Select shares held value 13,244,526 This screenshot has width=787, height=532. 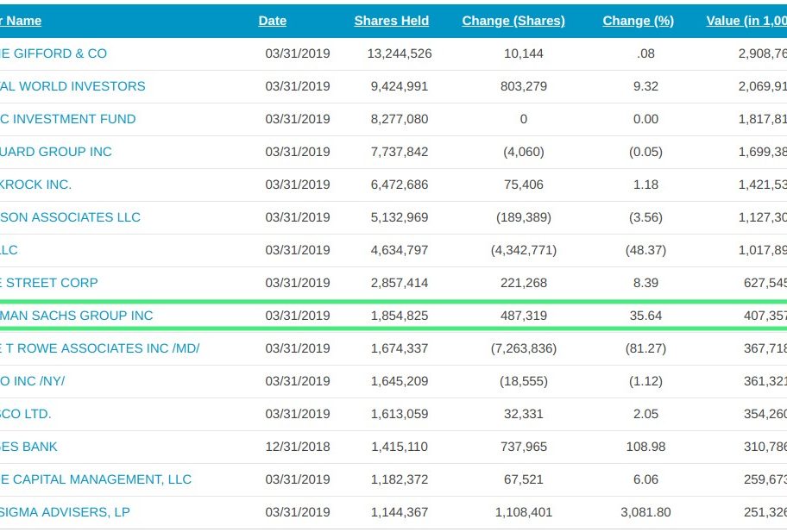click(x=400, y=53)
